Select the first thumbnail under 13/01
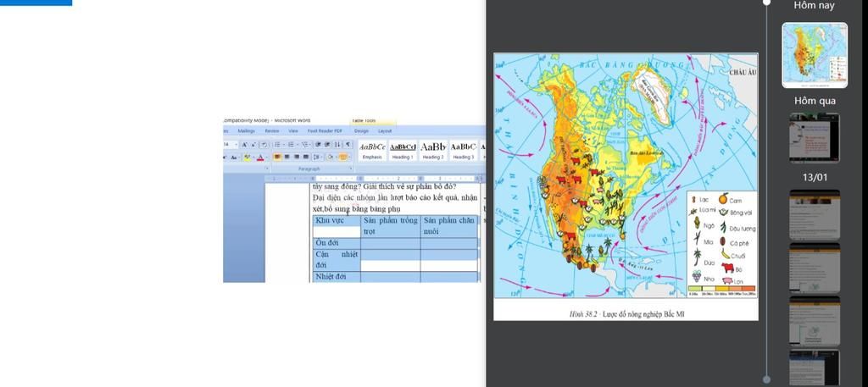 click(x=815, y=214)
